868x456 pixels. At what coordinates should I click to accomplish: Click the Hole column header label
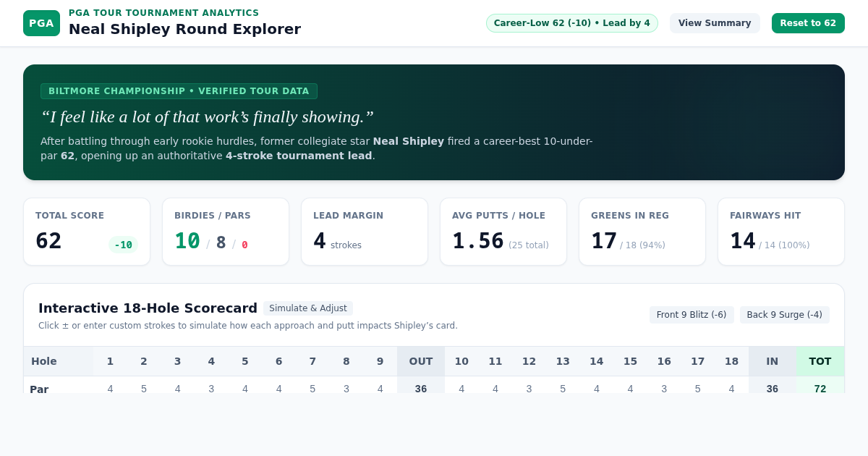(x=43, y=361)
